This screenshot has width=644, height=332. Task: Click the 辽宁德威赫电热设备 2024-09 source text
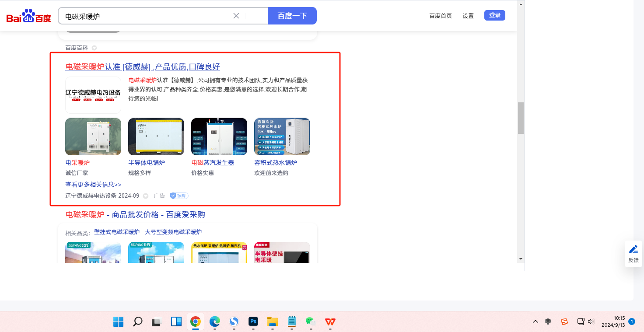102,196
